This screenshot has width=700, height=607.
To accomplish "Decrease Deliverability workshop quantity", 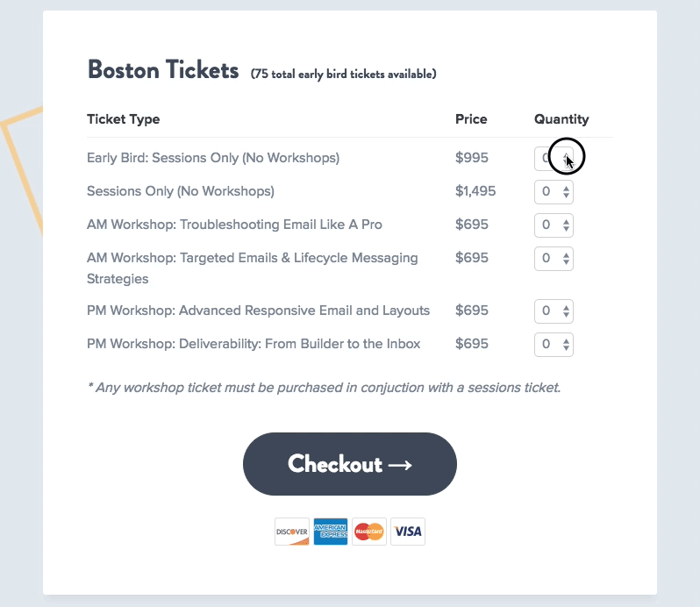I will coord(566,348).
